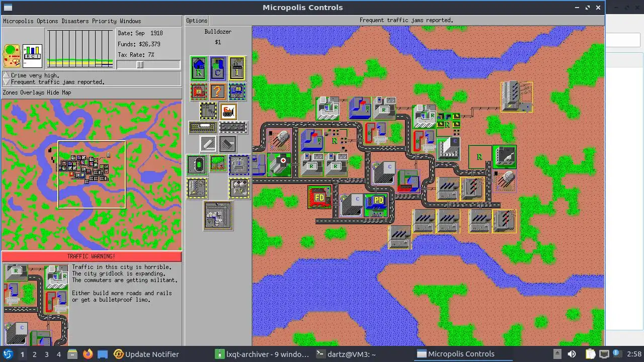Open the Disasters menu

(x=75, y=21)
